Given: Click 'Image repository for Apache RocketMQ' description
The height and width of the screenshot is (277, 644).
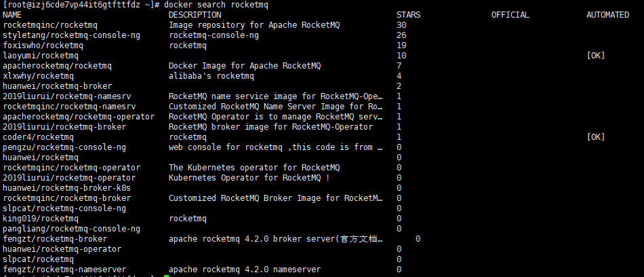Looking at the screenshot, I should (x=254, y=25).
